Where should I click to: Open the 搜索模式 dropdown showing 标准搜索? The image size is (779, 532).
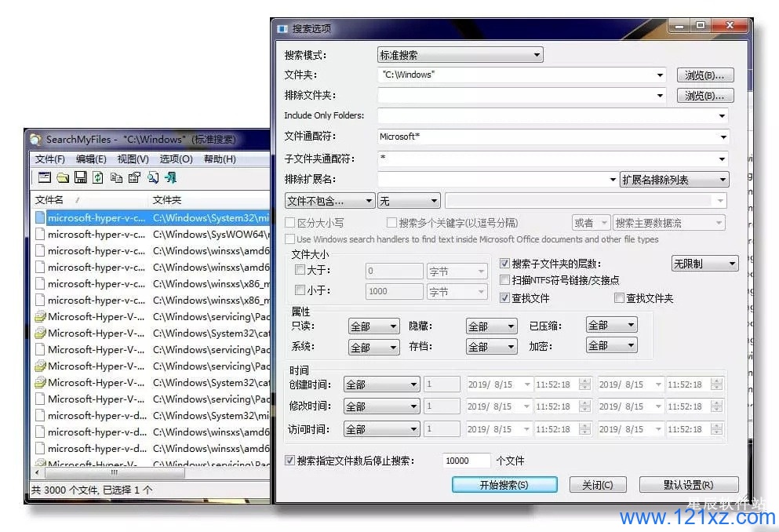[460, 55]
